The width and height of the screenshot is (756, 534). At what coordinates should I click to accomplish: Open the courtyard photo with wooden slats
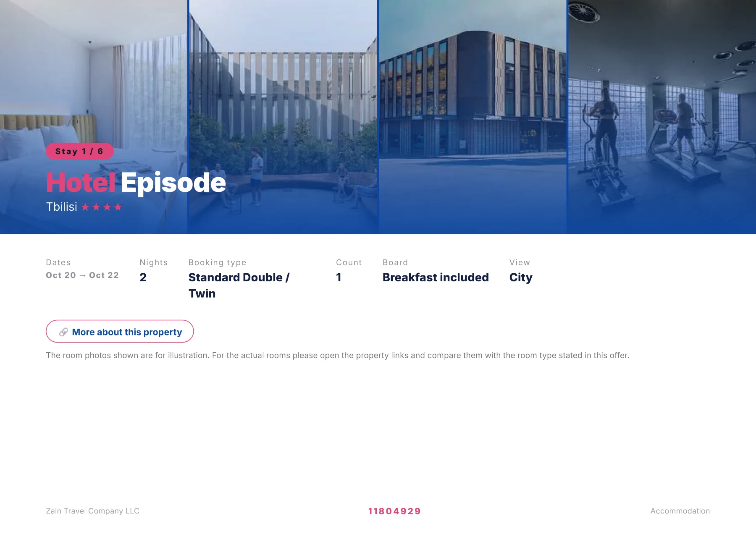pos(283,117)
